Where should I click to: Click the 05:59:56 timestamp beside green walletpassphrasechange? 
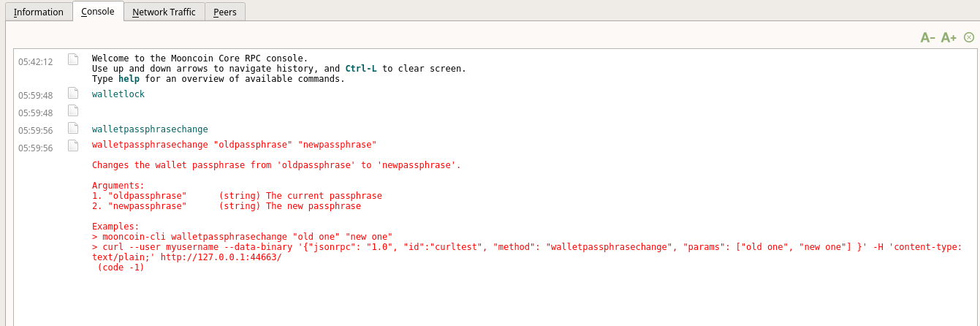(x=36, y=131)
